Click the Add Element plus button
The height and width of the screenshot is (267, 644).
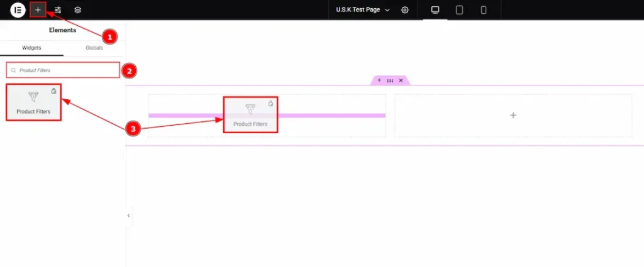(x=38, y=10)
